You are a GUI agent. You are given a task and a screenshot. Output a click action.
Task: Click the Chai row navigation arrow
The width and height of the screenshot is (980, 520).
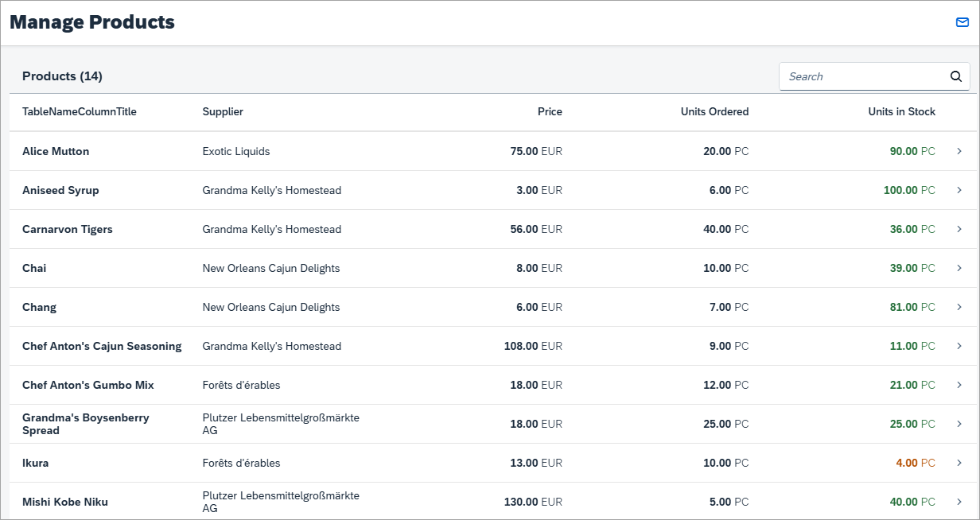click(x=959, y=268)
